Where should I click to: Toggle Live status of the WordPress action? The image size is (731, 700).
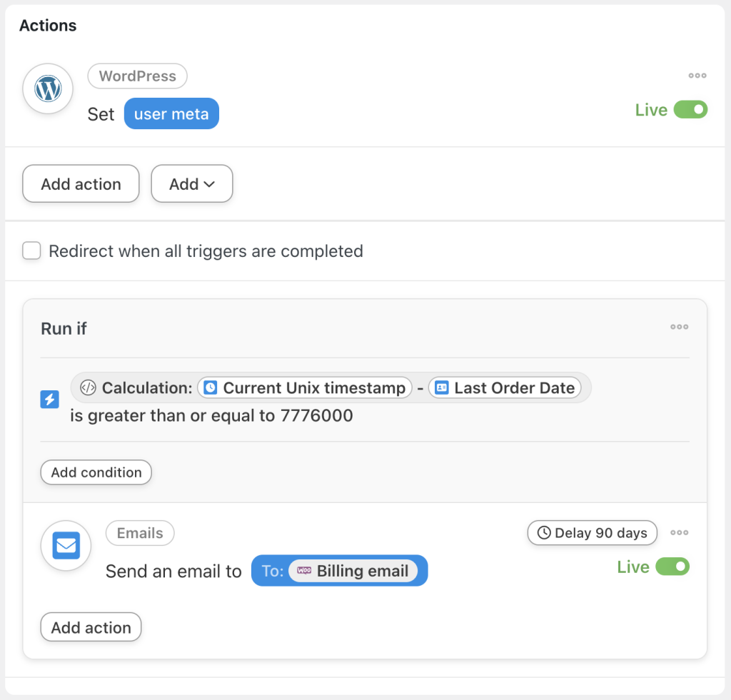click(x=691, y=109)
